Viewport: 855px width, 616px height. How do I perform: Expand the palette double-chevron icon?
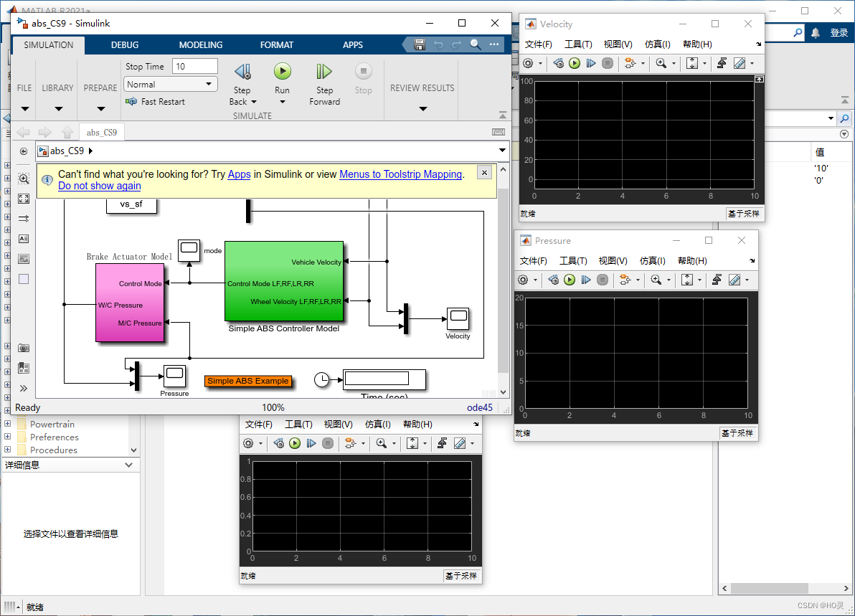pos(24,388)
